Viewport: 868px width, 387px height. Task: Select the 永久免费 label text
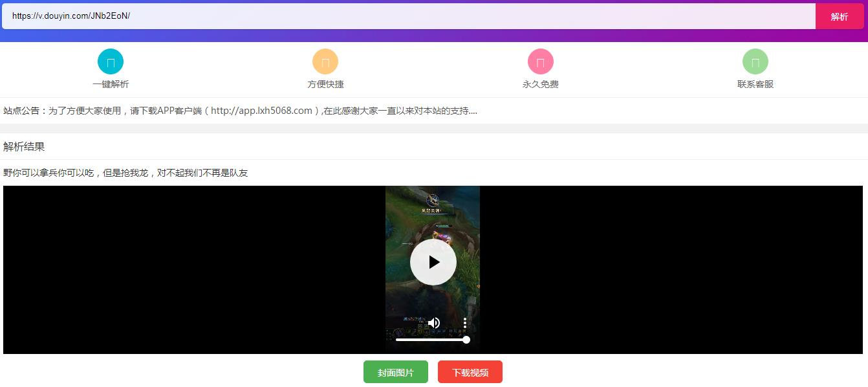pyautogui.click(x=541, y=84)
